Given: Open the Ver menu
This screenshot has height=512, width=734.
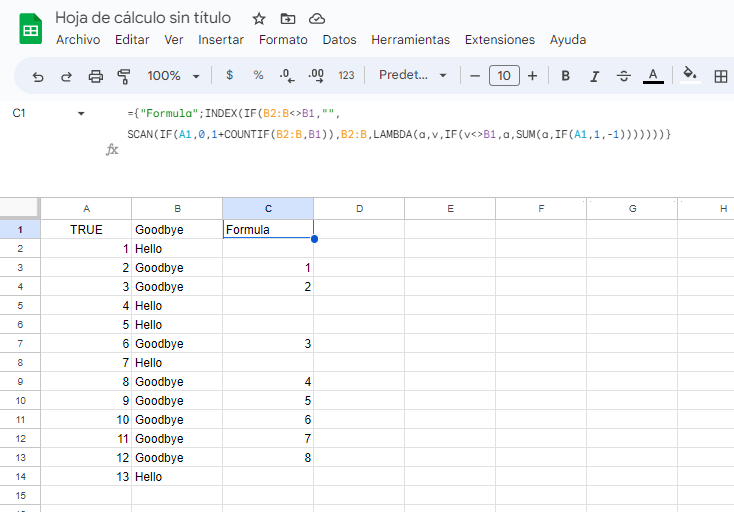Looking at the screenshot, I should 174,40.
